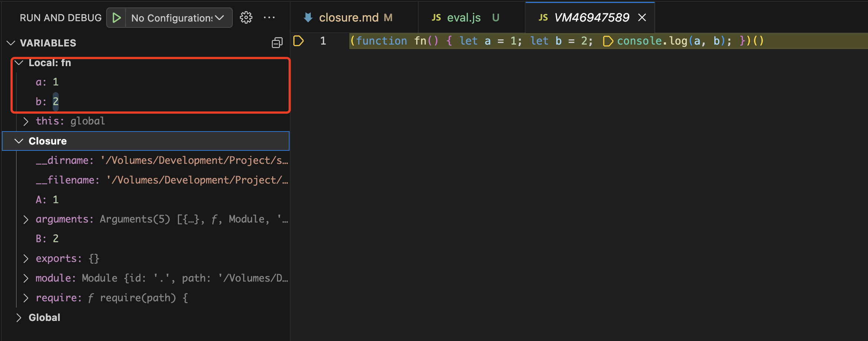
Task: Start debugging with the green play button
Action: tap(117, 18)
